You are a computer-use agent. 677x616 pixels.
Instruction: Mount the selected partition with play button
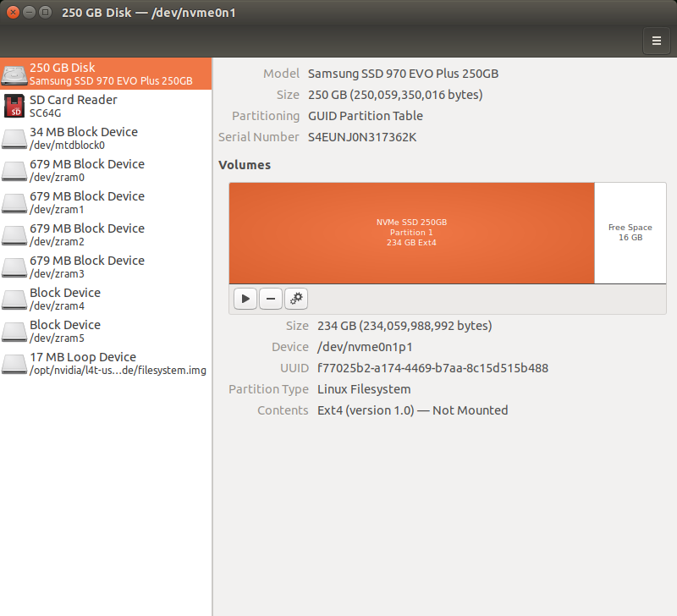coord(245,299)
